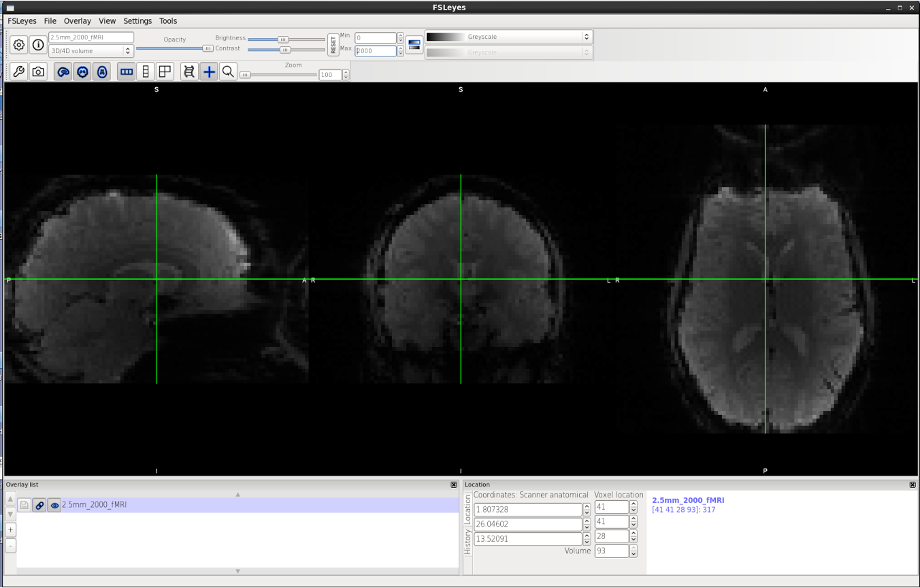Open overlay display settings gear
The width and height of the screenshot is (920, 588).
click(19, 45)
